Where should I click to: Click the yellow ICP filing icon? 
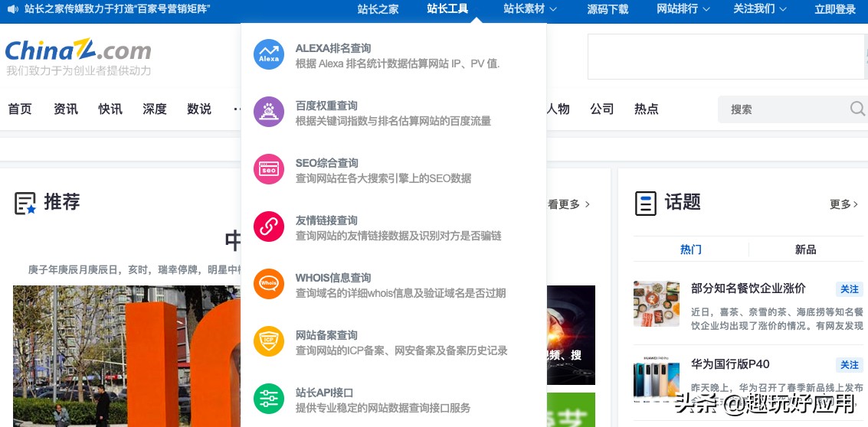(268, 341)
